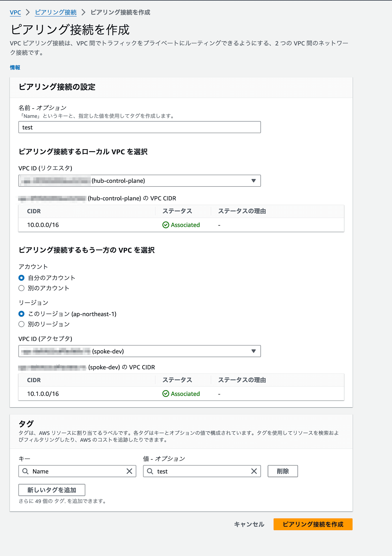Click the tag value field containing test

coord(202,471)
